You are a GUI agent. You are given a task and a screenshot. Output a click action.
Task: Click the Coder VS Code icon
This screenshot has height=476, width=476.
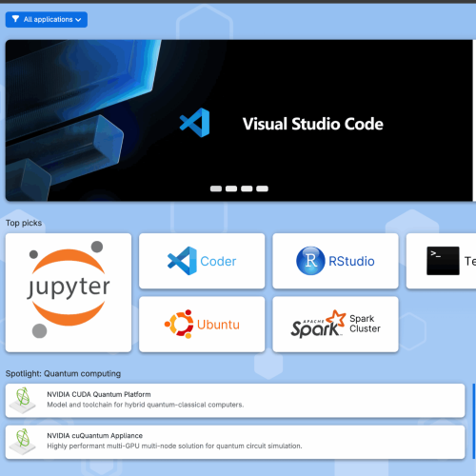pyautogui.click(x=182, y=261)
